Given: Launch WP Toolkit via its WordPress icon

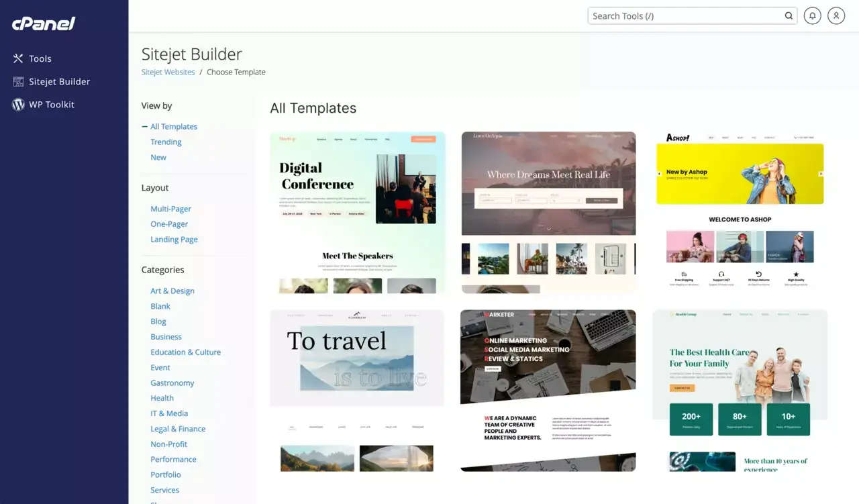Looking at the screenshot, I should [x=18, y=104].
